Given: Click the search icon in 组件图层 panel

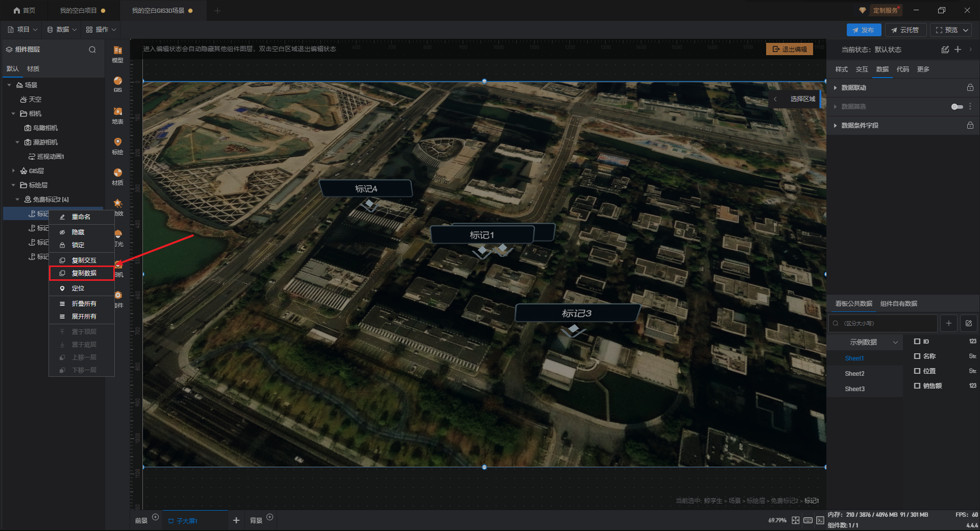Looking at the screenshot, I should pos(92,50).
